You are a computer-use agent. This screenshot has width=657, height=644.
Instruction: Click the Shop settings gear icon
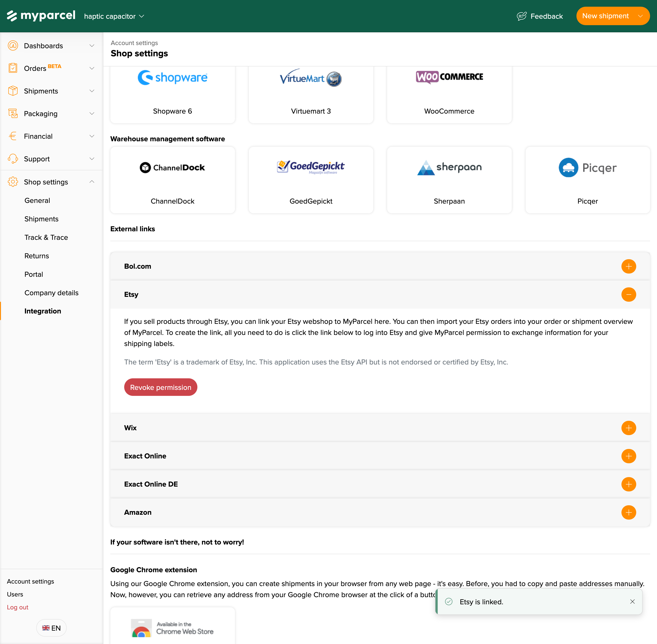[x=13, y=182]
